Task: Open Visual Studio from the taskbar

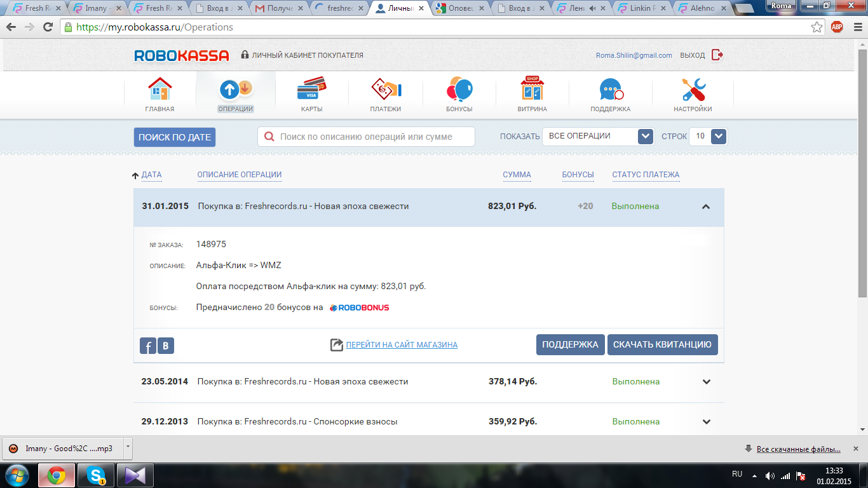Action: pos(135,475)
